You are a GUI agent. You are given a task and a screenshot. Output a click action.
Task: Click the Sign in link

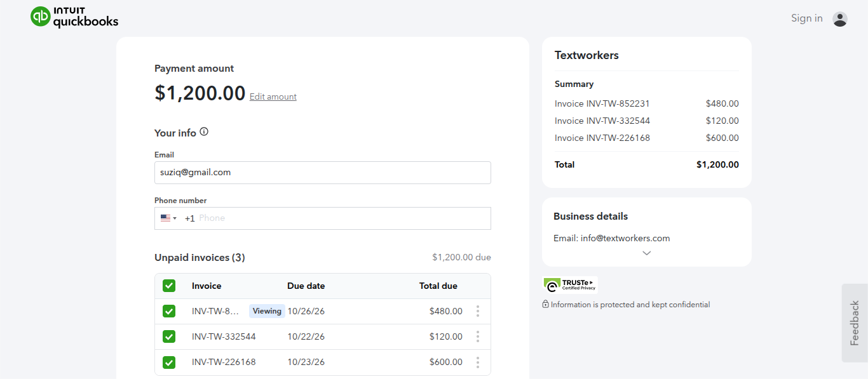point(807,18)
